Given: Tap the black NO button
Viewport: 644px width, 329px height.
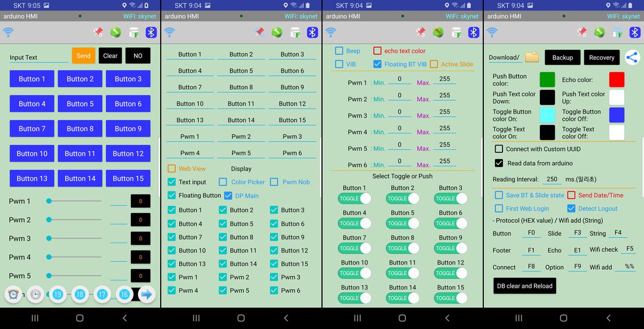Looking at the screenshot, I should 138,55.
